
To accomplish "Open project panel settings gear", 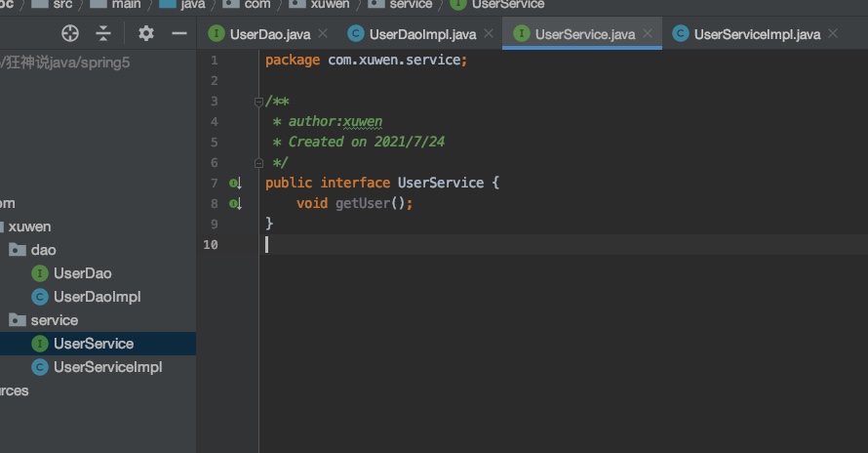I will [x=146, y=33].
